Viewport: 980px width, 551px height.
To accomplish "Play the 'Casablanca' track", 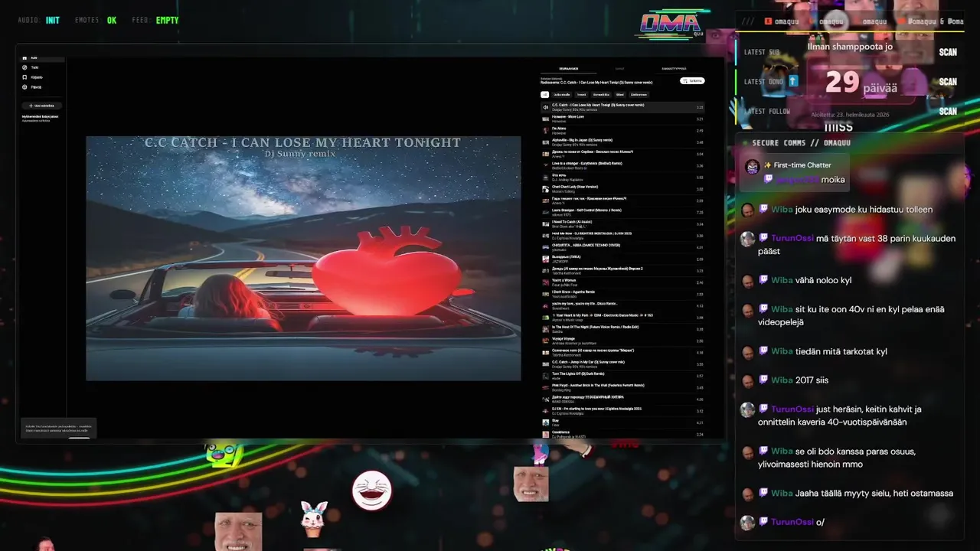I will click(x=622, y=434).
